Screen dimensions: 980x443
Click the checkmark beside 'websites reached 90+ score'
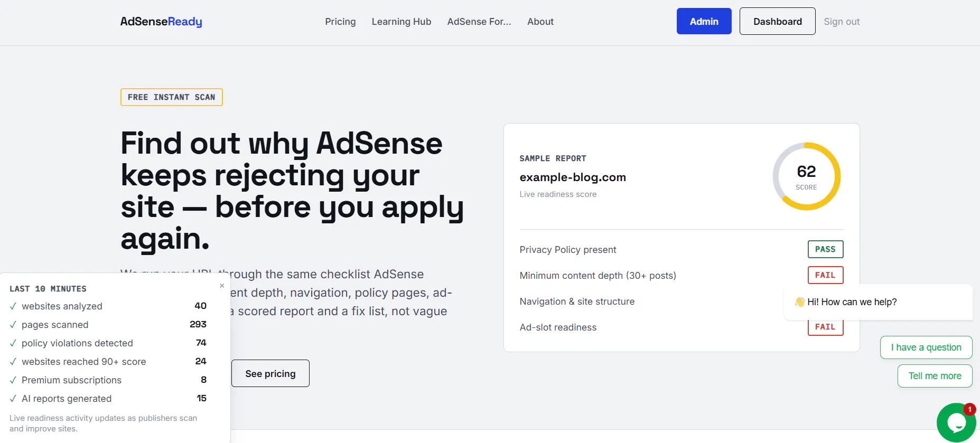pos(13,362)
